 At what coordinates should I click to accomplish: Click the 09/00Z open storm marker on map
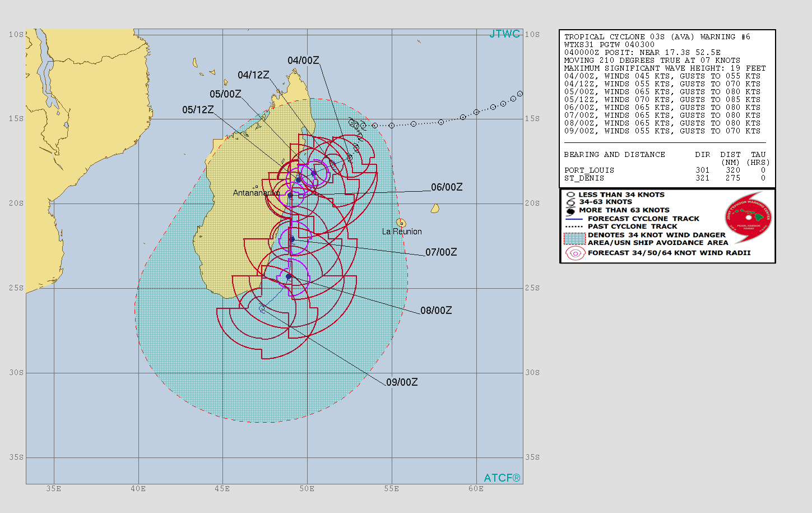pos(262,309)
